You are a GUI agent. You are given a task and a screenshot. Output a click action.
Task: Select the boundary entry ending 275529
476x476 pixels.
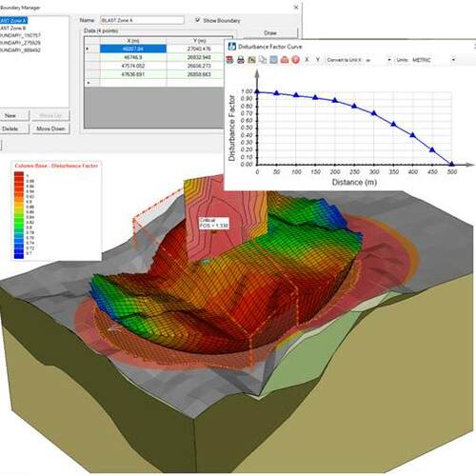20,43
